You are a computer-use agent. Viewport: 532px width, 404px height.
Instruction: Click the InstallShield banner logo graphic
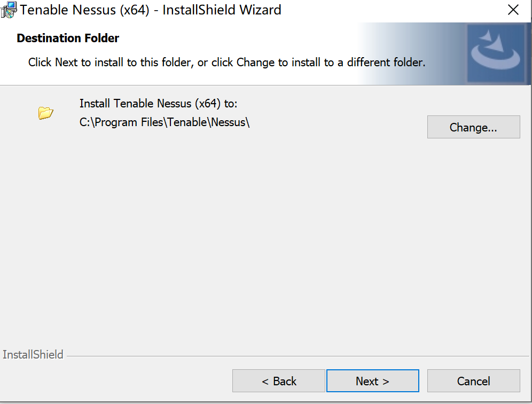pyautogui.click(x=496, y=53)
